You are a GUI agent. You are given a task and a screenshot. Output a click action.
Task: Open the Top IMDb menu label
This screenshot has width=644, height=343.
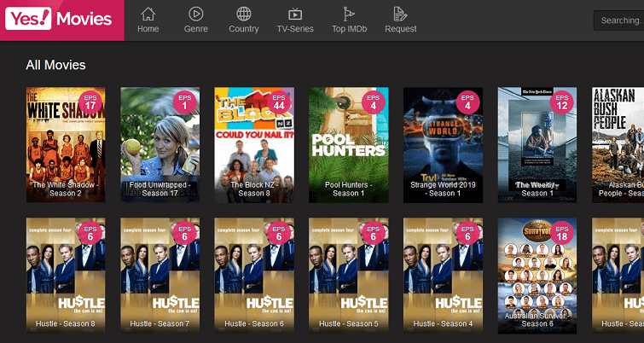349,29
